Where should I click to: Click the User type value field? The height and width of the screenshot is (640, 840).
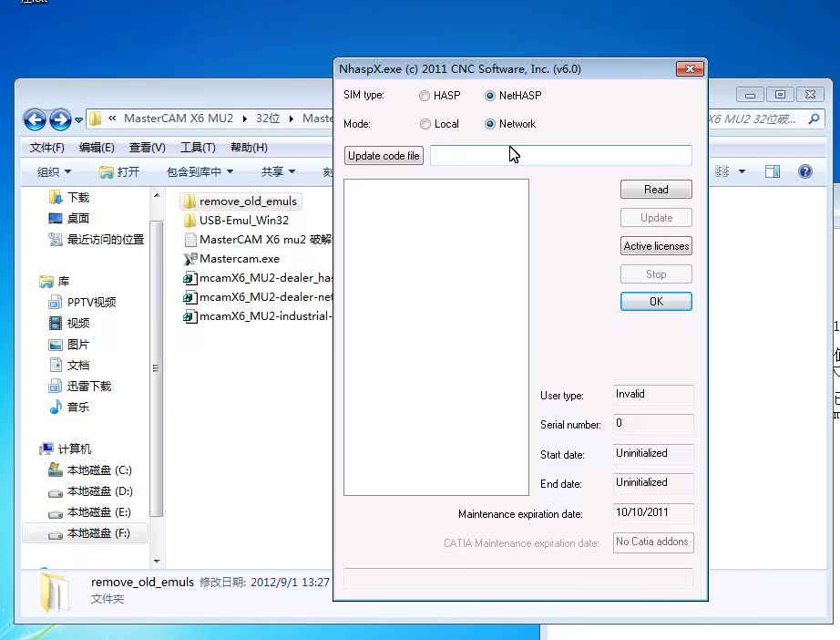pyautogui.click(x=653, y=395)
